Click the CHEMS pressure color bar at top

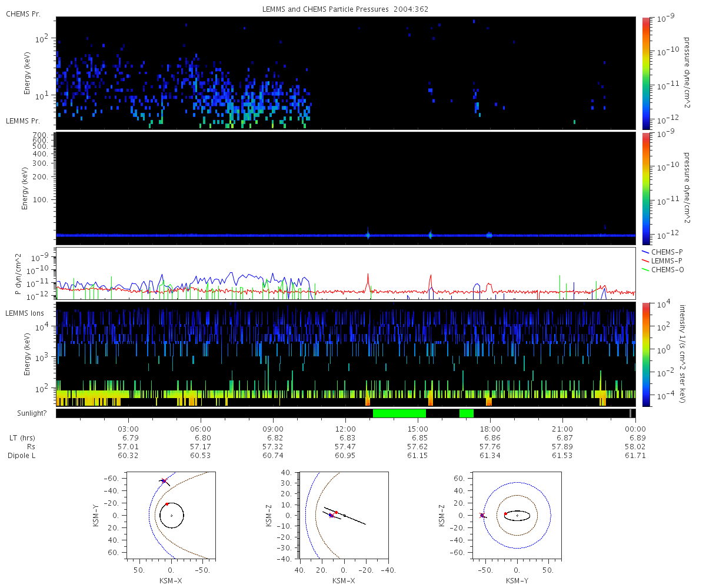(646, 73)
